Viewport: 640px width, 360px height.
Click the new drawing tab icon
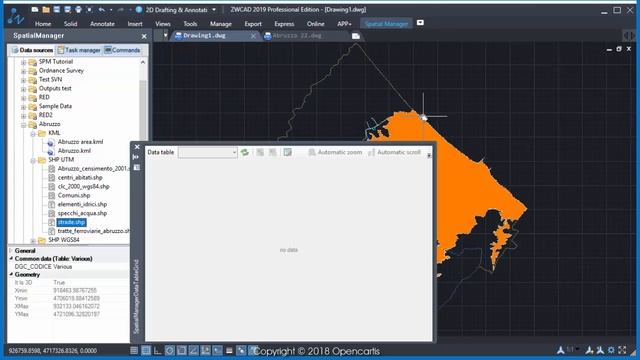click(356, 36)
